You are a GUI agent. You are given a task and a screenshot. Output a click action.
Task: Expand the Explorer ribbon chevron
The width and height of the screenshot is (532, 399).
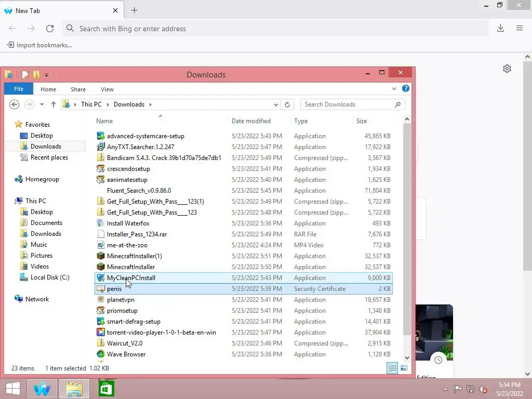coord(394,88)
